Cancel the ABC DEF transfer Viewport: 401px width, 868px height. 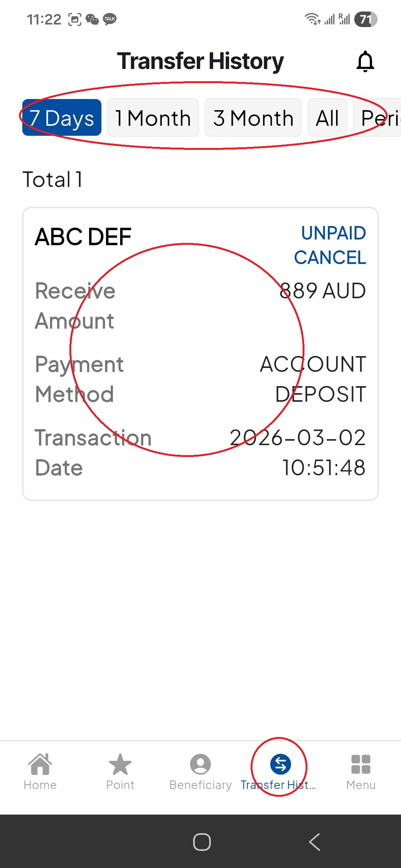point(330,257)
